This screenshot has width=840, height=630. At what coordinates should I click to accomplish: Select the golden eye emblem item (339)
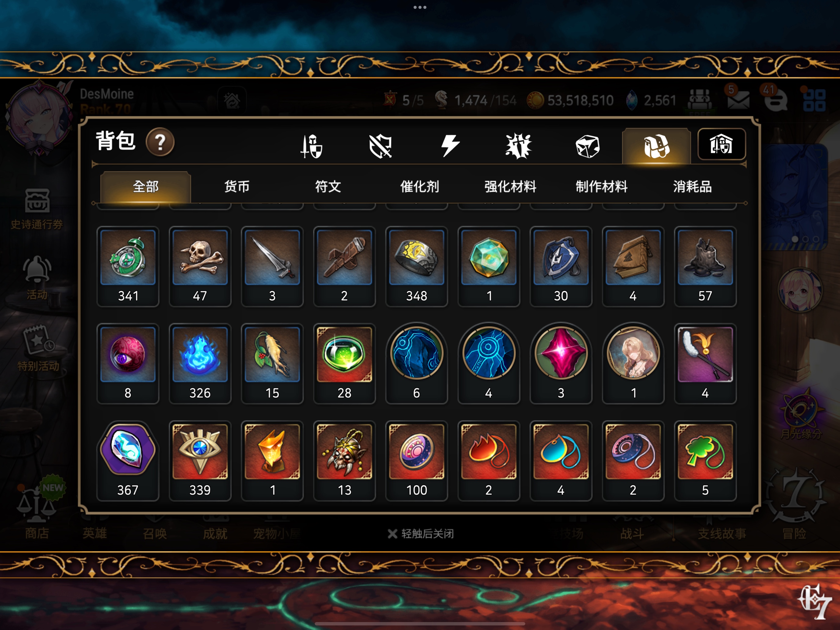pyautogui.click(x=200, y=461)
